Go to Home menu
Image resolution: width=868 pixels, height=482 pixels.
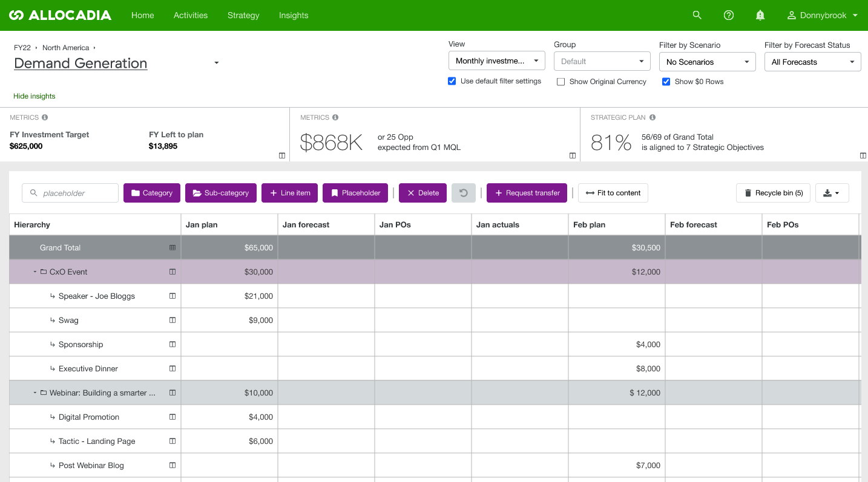pos(143,15)
